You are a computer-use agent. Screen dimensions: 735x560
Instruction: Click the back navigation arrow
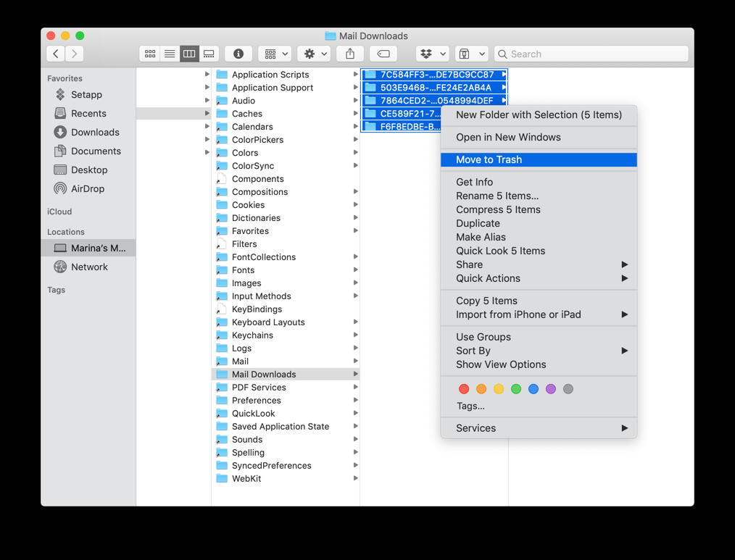(55, 53)
